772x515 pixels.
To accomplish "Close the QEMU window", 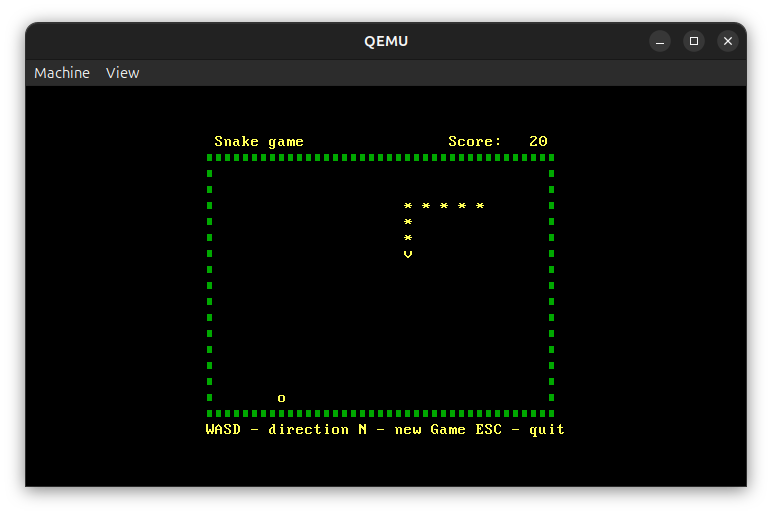I will (728, 41).
